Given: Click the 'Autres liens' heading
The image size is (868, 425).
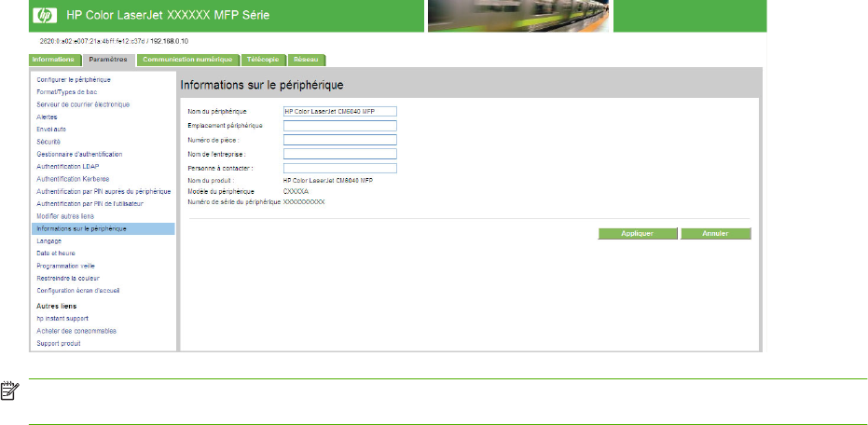Looking at the screenshot, I should [x=57, y=306].
